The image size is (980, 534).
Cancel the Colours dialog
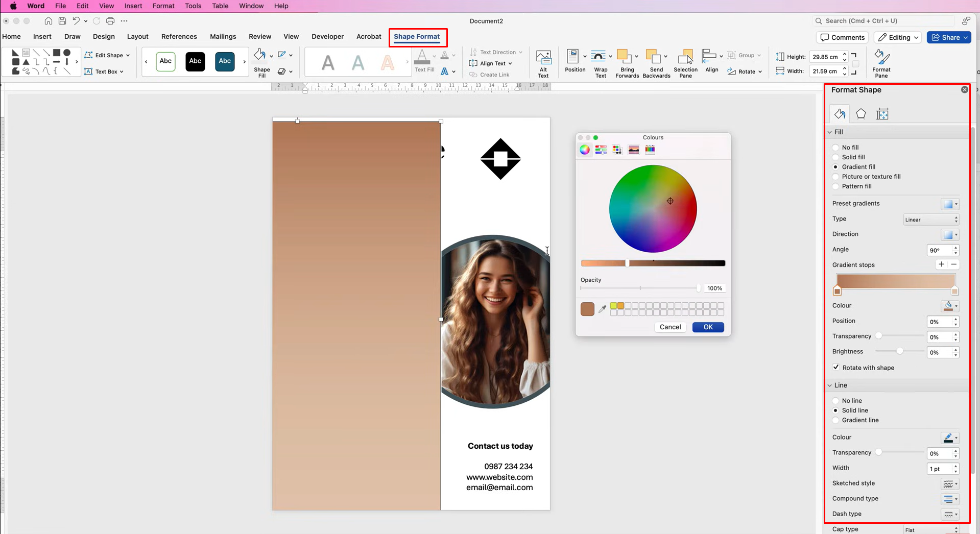pos(670,327)
